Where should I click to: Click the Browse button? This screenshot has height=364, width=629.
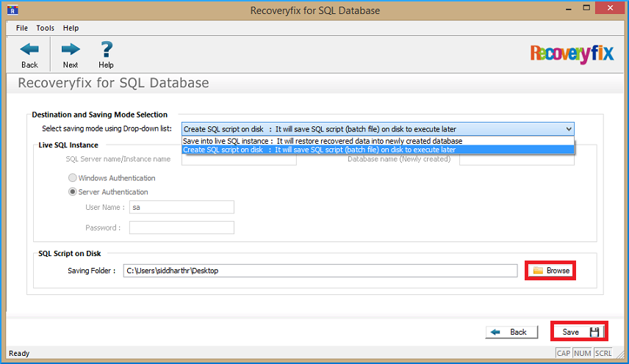point(550,271)
